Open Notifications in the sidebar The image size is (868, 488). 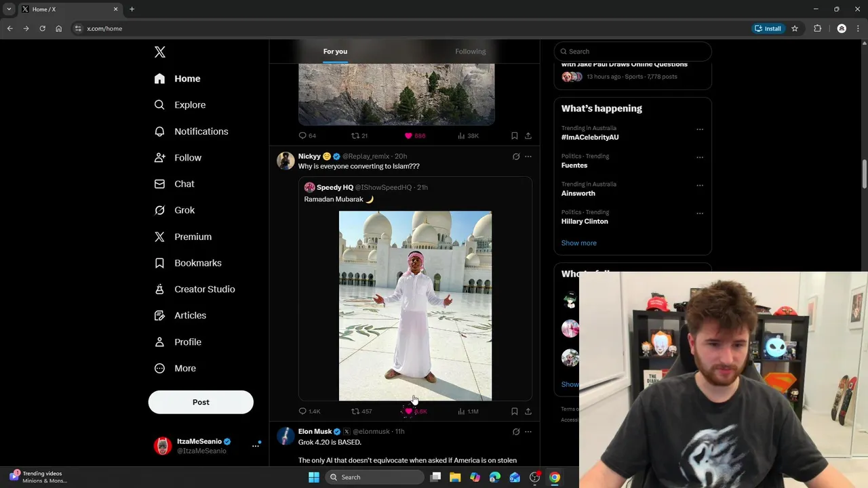(x=191, y=131)
